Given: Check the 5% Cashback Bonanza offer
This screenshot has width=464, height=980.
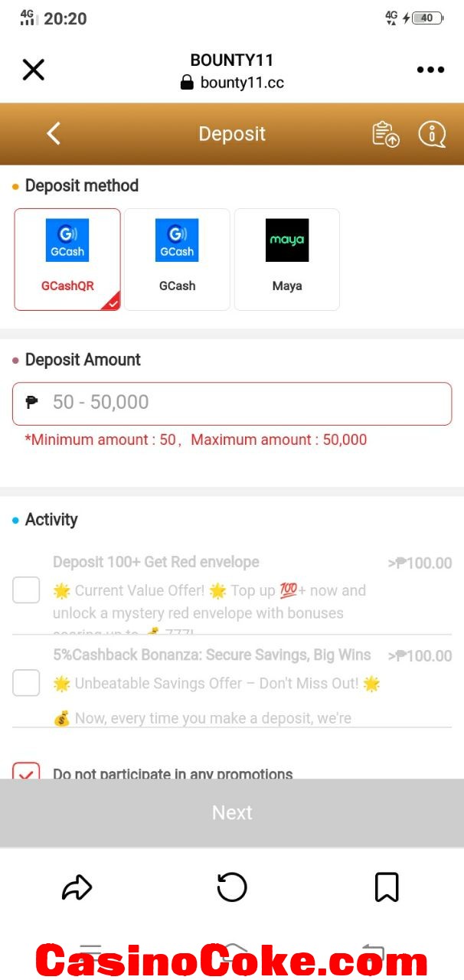Looking at the screenshot, I should coord(26,682).
